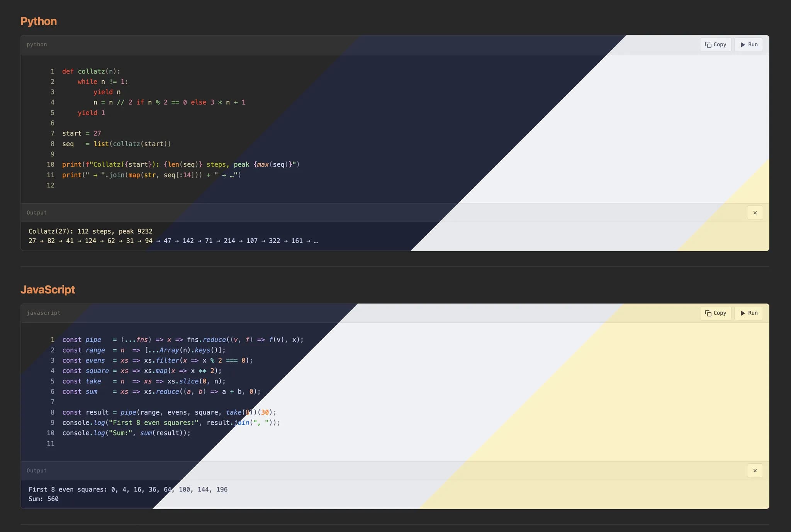Screen dimensions: 791x532
Task: Click the 'const pipe' line
Action: [x=183, y=340]
